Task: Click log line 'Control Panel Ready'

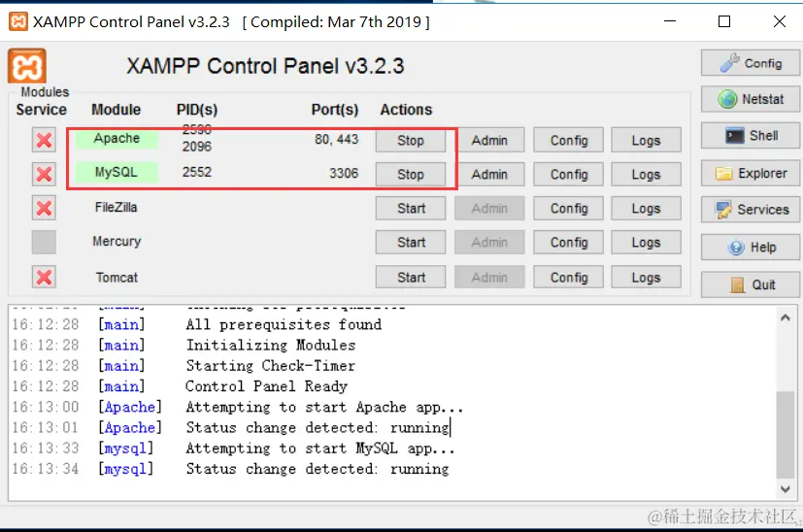Action: point(266,386)
